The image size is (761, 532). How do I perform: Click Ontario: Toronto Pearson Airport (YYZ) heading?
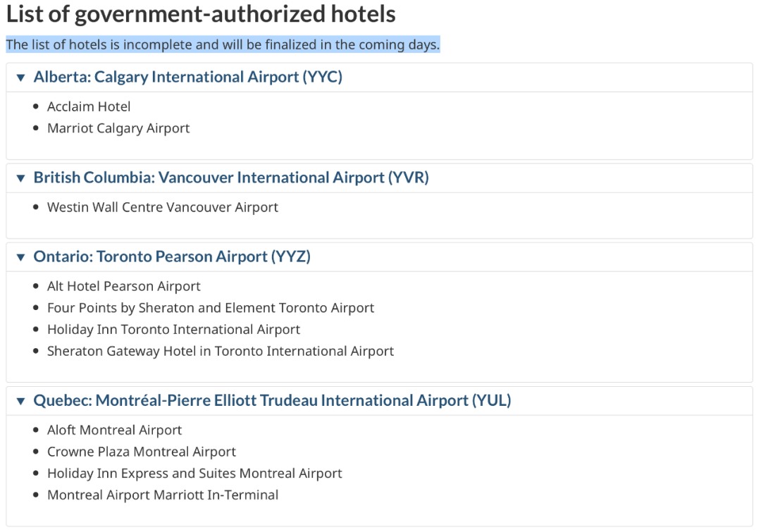point(172,256)
